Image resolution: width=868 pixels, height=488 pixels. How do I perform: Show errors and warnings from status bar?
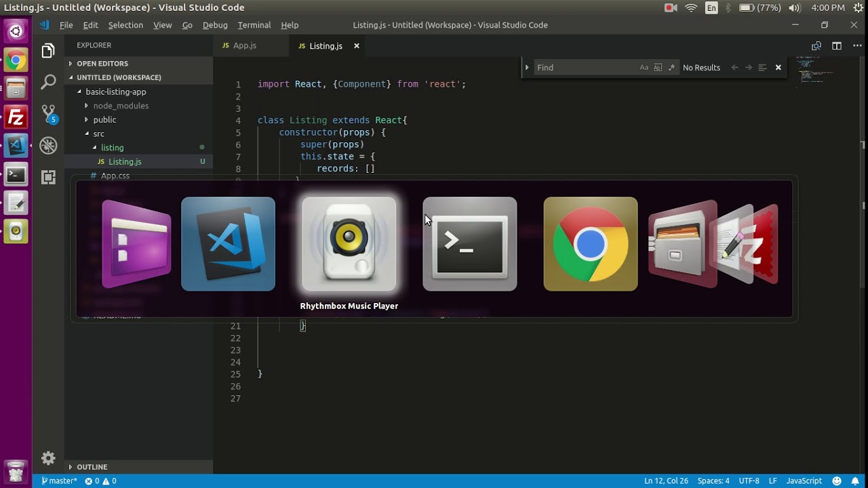point(100,481)
